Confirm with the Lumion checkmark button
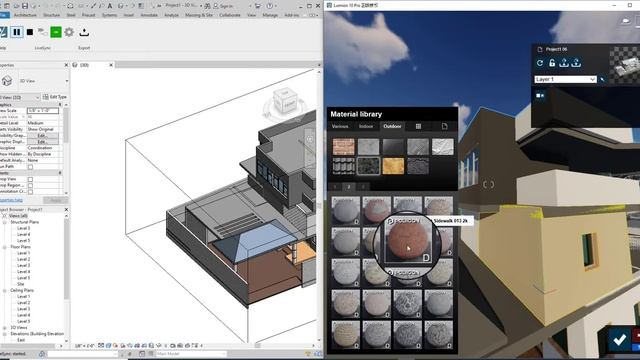The height and width of the screenshot is (360, 640). click(x=619, y=339)
